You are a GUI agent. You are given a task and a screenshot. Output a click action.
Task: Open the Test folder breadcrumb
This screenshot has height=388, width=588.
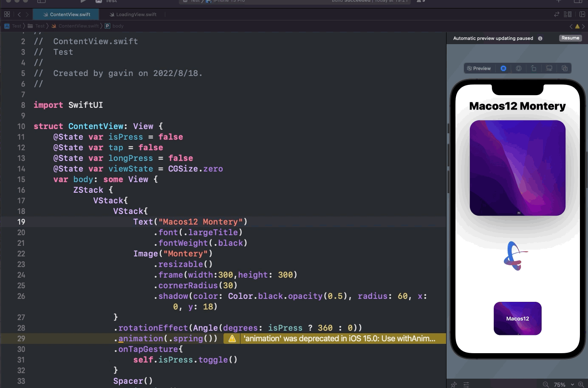click(x=36, y=26)
